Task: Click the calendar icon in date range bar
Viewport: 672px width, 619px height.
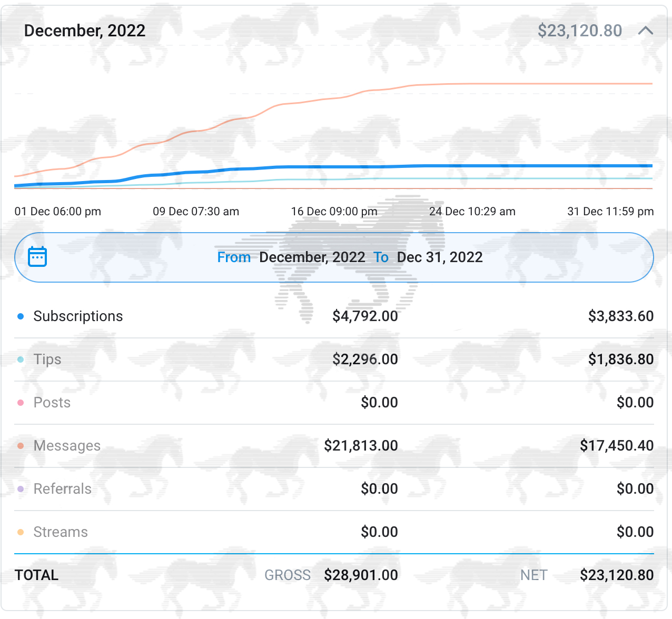Action: pyautogui.click(x=37, y=257)
